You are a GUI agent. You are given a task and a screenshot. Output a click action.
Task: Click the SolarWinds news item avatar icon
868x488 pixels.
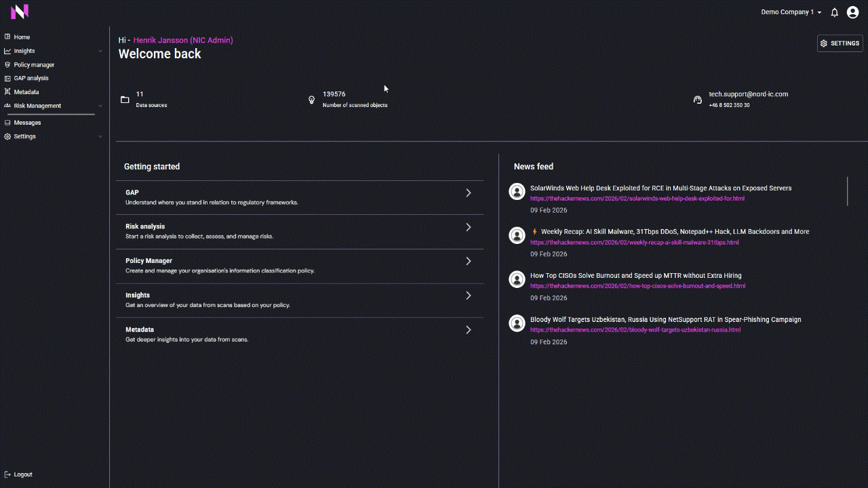point(517,192)
